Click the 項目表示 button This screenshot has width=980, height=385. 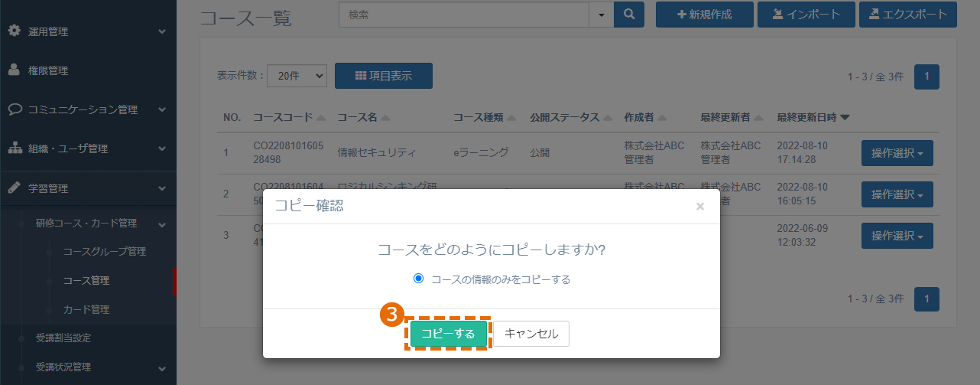click(x=384, y=76)
